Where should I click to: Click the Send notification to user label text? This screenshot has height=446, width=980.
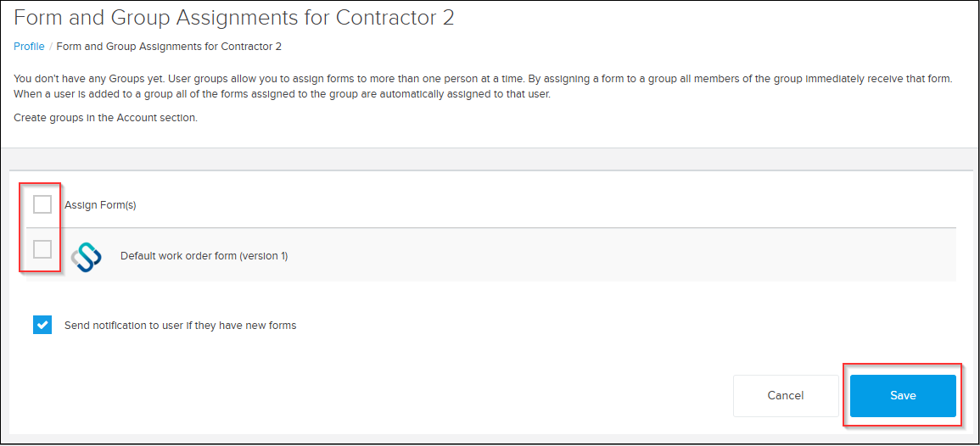tap(180, 326)
